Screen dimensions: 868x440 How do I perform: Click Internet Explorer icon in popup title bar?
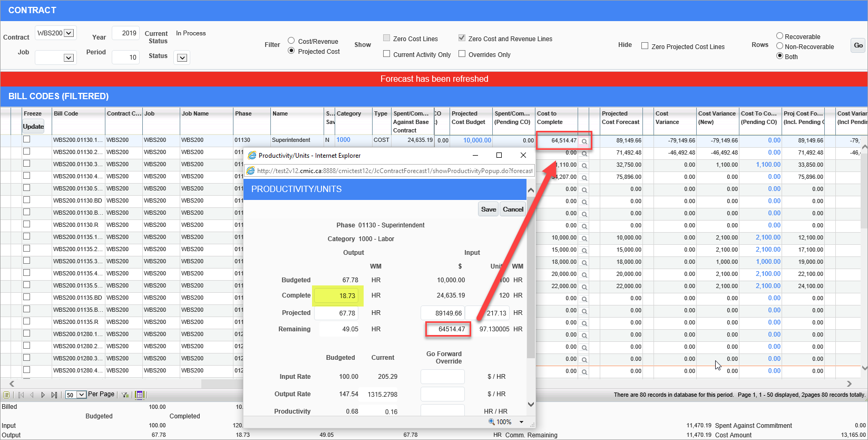coord(252,155)
